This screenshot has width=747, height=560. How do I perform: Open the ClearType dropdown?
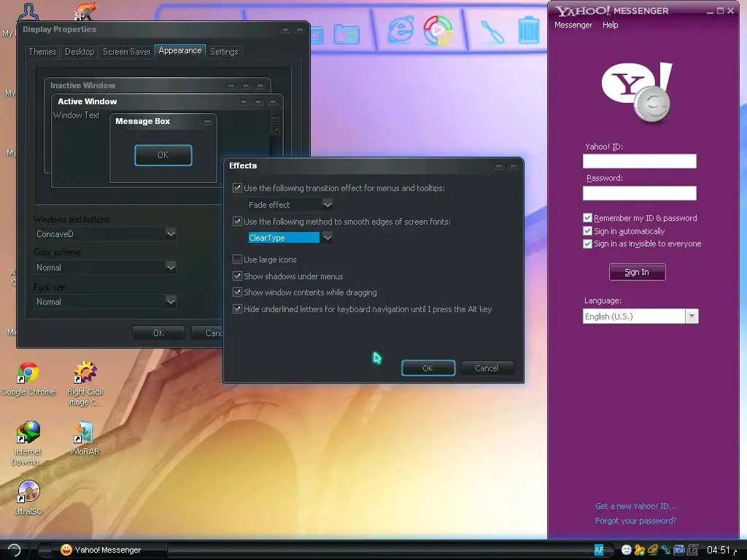pyautogui.click(x=328, y=237)
